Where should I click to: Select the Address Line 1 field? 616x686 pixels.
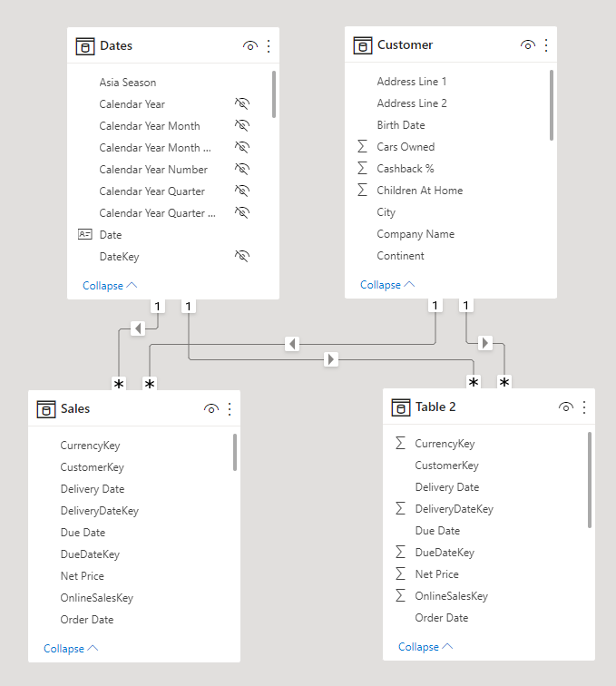(x=412, y=82)
